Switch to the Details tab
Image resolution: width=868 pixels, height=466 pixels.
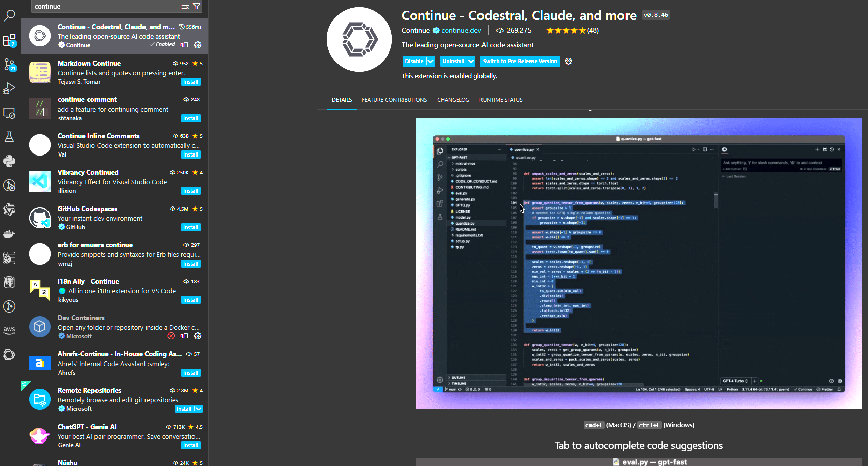pos(342,100)
